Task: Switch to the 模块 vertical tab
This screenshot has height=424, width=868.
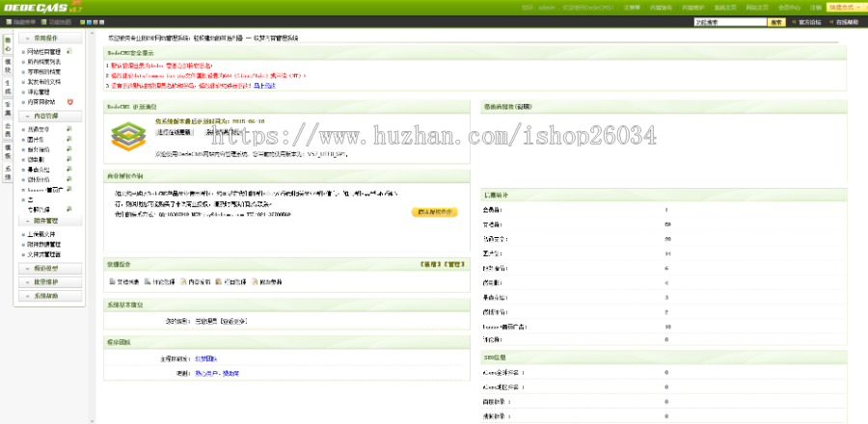Action: point(8,66)
